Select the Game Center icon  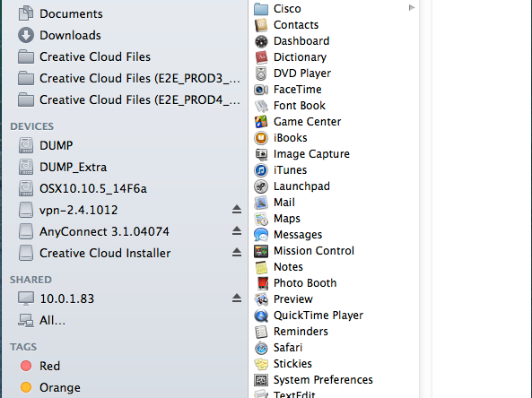tap(261, 121)
